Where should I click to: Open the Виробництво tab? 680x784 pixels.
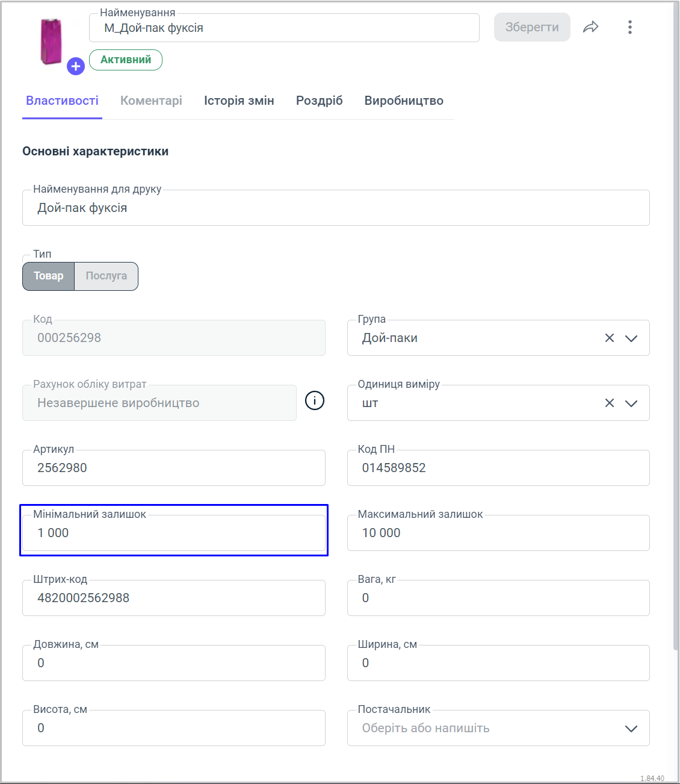coord(404,101)
